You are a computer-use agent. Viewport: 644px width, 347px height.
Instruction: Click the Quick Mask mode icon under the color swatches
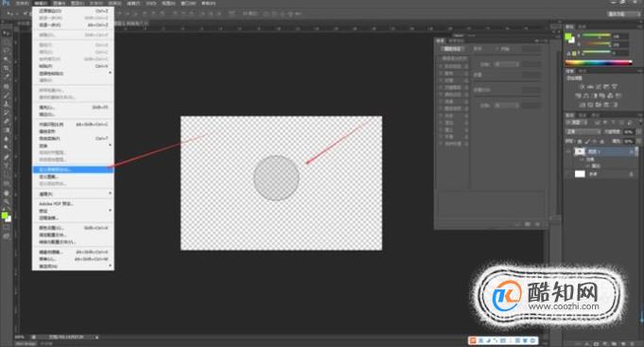coord(6,227)
